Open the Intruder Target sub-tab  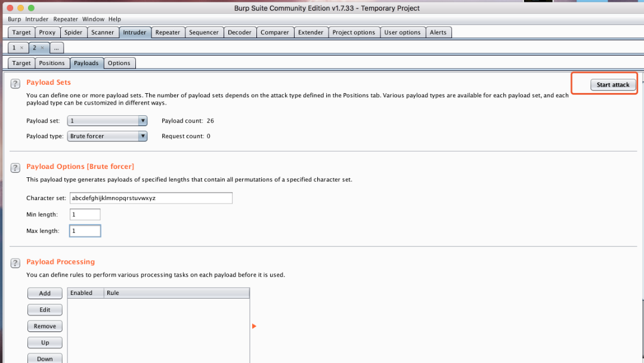point(21,63)
